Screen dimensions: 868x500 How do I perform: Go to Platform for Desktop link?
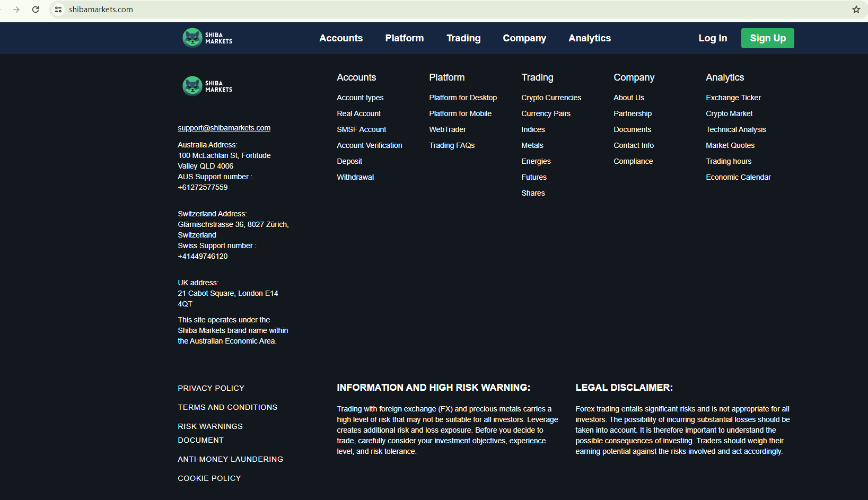pyautogui.click(x=462, y=98)
